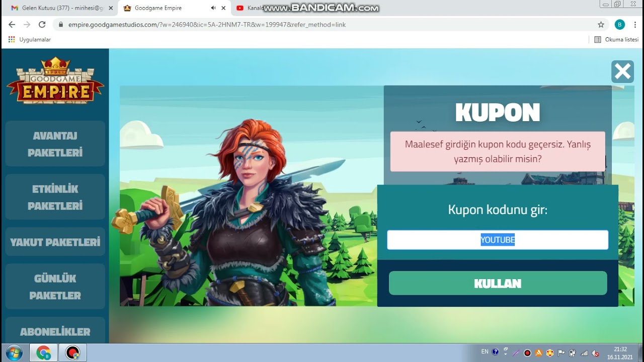
Task: Mute the Goodgame Empire tab audio icon
Action: pyautogui.click(x=213, y=8)
